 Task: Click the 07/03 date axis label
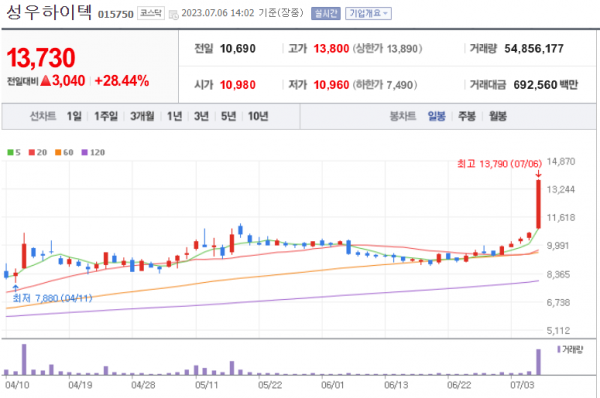[522, 385]
